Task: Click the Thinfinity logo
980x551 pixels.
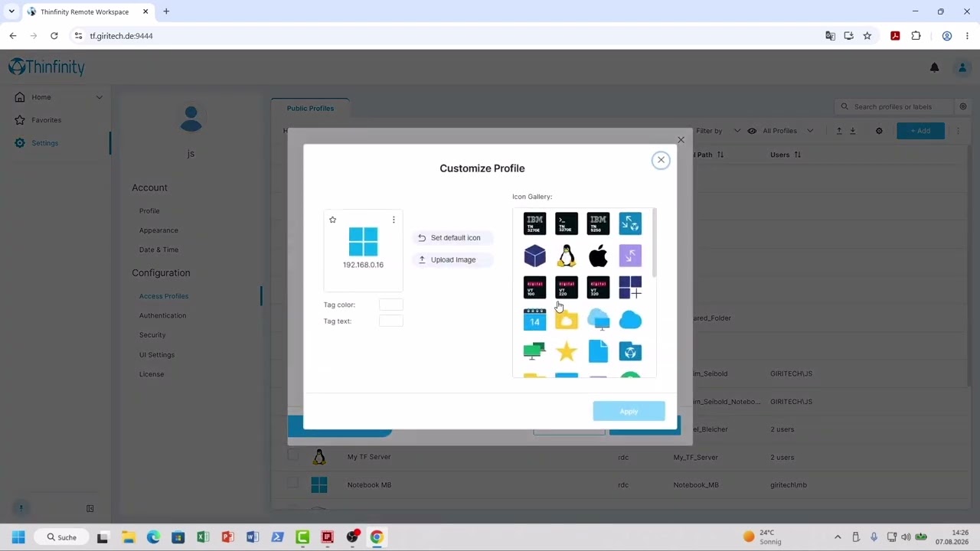Action: 47,67
